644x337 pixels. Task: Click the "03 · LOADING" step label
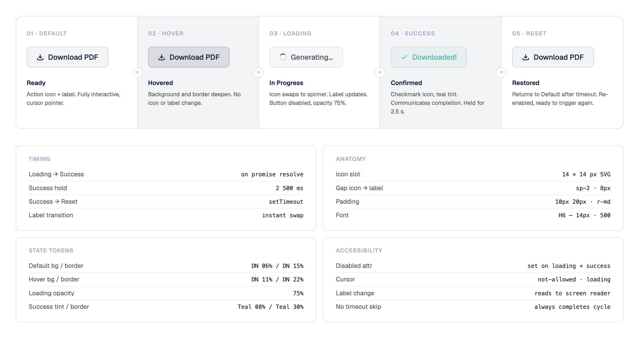[x=290, y=33]
